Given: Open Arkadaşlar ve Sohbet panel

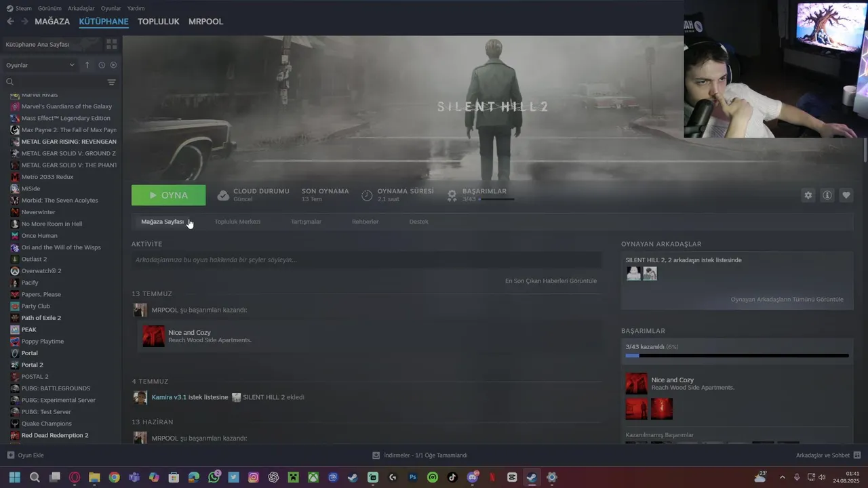Looking at the screenshot, I should (829, 455).
